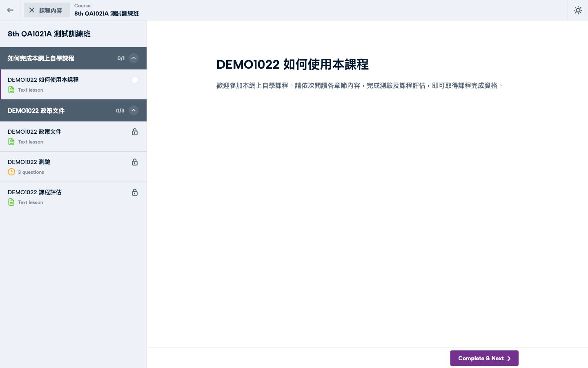Screen dimensions: 588x368
Task: Collapse the DEMO1022 政策文件 section chevron
Action: [134, 110]
